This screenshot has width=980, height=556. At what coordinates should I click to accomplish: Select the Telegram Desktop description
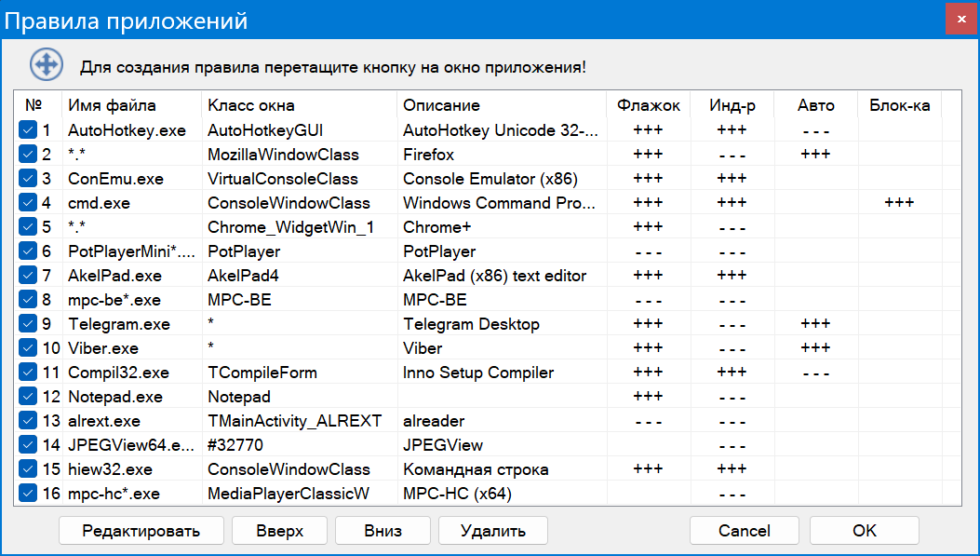[471, 324]
